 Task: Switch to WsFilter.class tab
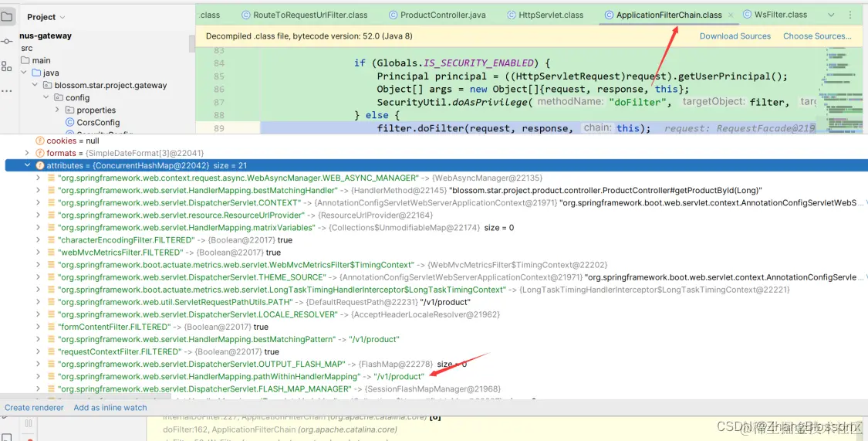pyautogui.click(x=775, y=15)
